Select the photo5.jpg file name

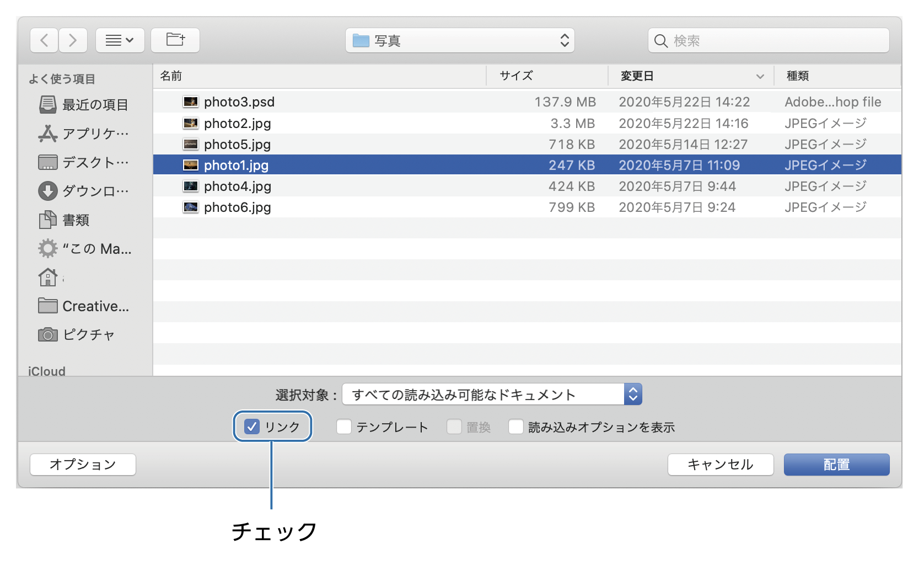pos(238,145)
